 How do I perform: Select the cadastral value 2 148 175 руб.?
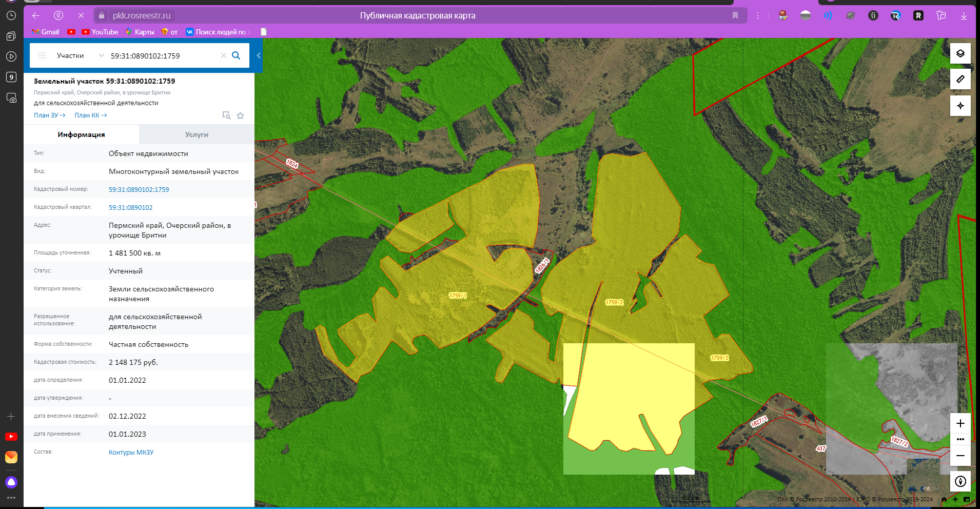tap(133, 362)
